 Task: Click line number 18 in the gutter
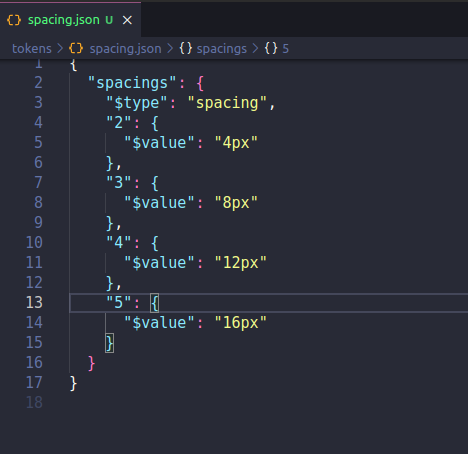pos(34,403)
